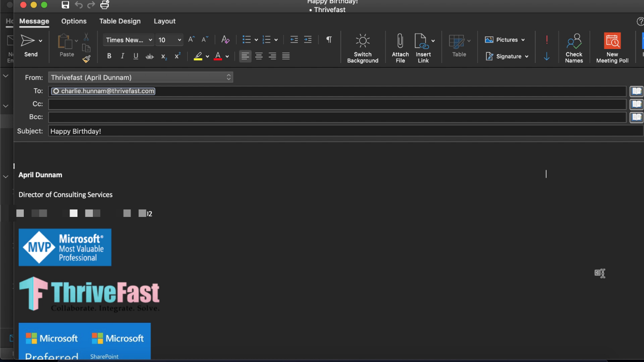Screen dimensions: 644x362
Task: Apply the red font color
Action: (218, 56)
